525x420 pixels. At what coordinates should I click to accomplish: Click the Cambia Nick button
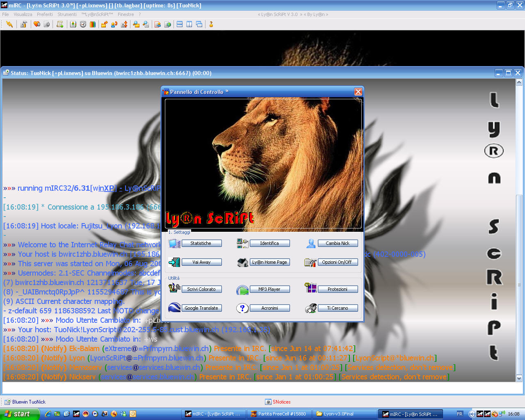tap(338, 243)
